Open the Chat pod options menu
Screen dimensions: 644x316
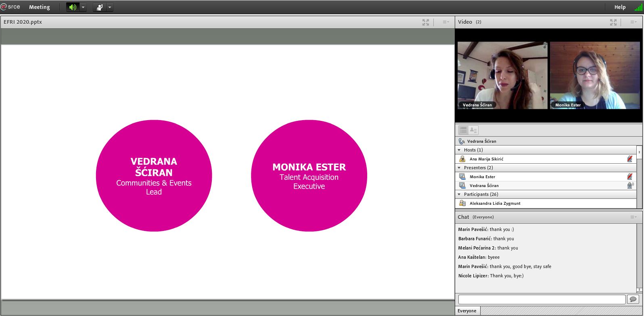pos(634,217)
